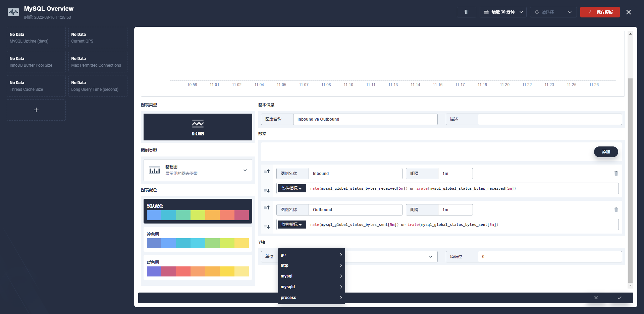The width and height of the screenshot is (644, 314).
Task: Move Inbound series up with sort icon
Action: point(267,171)
